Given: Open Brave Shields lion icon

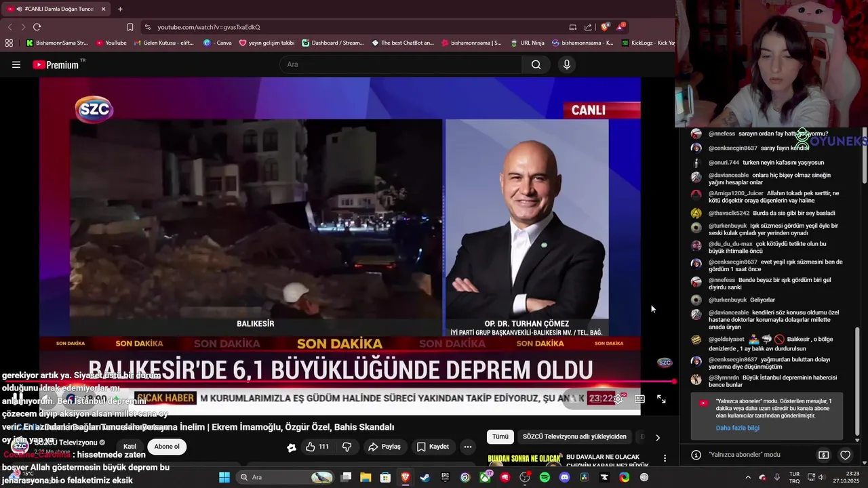Looking at the screenshot, I should pyautogui.click(x=605, y=27).
